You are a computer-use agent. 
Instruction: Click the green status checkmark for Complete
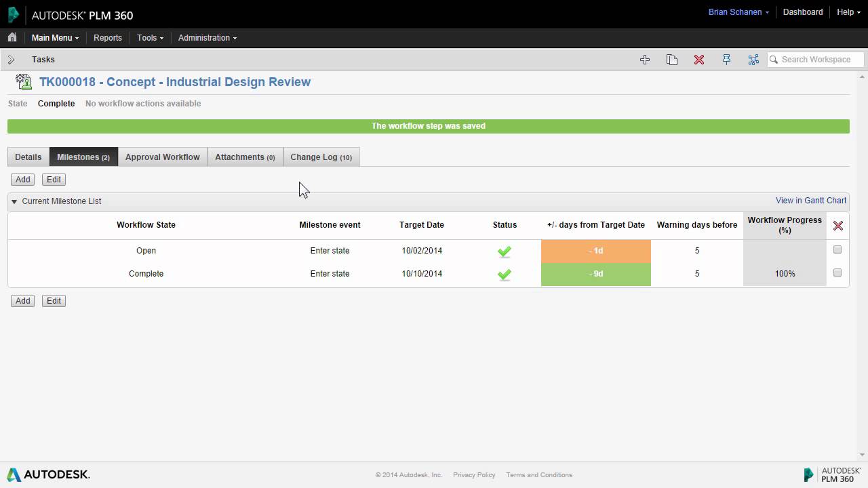coord(504,274)
